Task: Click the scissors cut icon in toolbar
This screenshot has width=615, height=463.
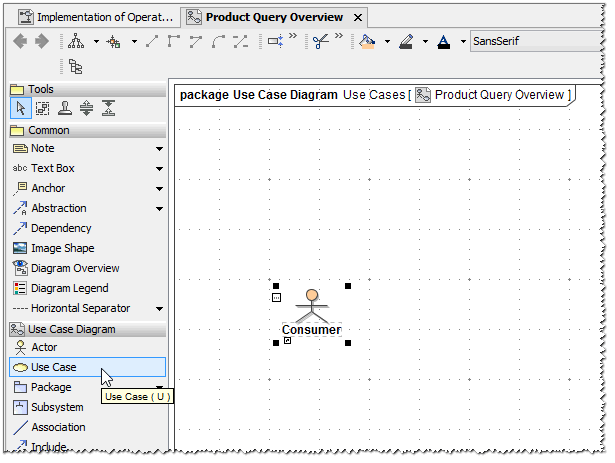Action: coord(320,42)
